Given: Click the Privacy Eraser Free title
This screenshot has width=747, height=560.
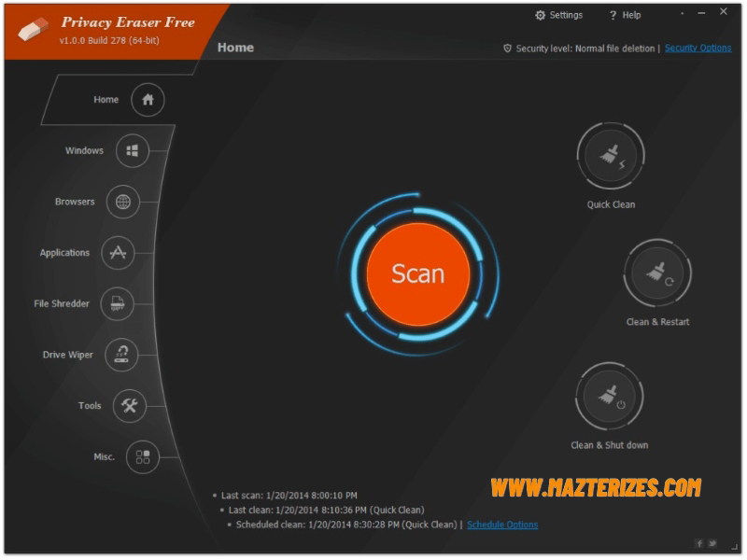Looking at the screenshot, I should pyautogui.click(x=128, y=22).
